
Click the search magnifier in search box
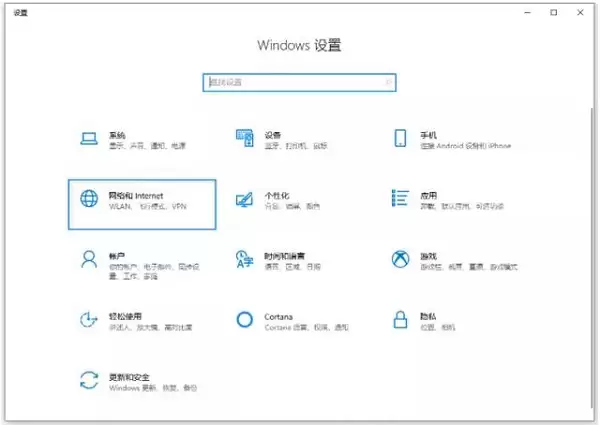388,82
